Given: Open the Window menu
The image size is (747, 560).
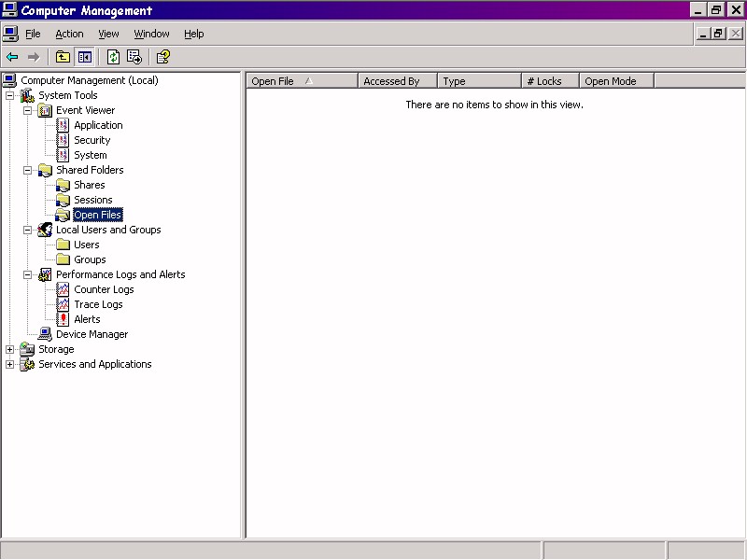Looking at the screenshot, I should click(x=151, y=34).
